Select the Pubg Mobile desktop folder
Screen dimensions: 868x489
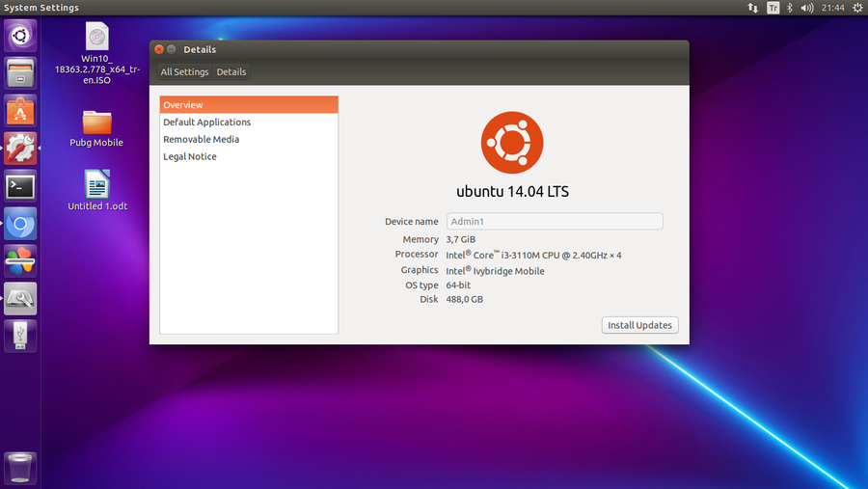(96, 129)
